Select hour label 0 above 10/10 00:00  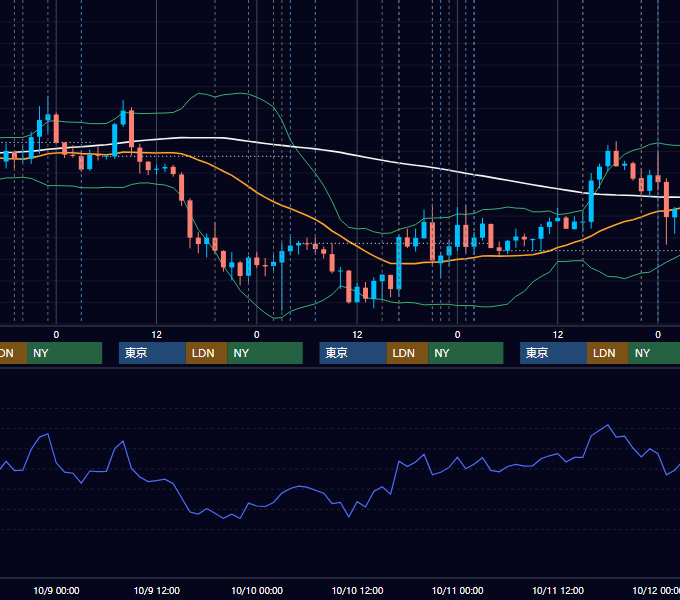click(257, 335)
